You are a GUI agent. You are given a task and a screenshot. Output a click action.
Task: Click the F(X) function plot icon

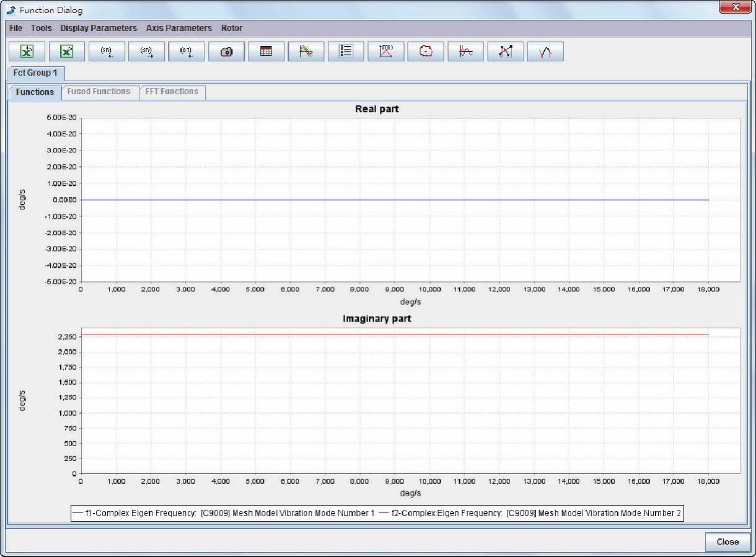(386, 52)
